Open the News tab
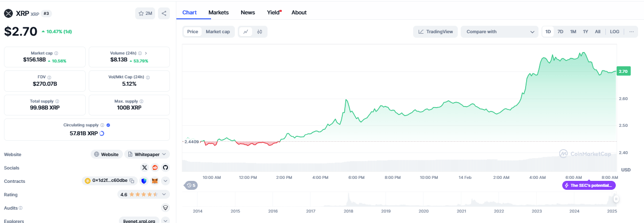The image size is (644, 223). click(x=248, y=12)
